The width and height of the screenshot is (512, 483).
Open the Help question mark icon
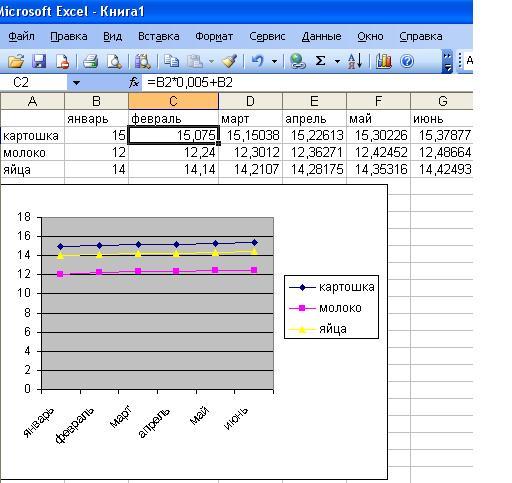(407, 61)
